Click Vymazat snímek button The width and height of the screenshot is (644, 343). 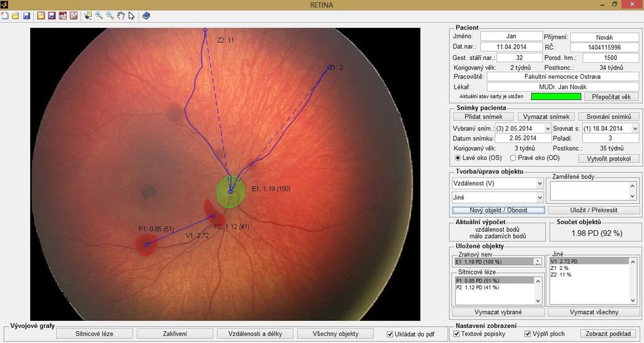(x=546, y=116)
